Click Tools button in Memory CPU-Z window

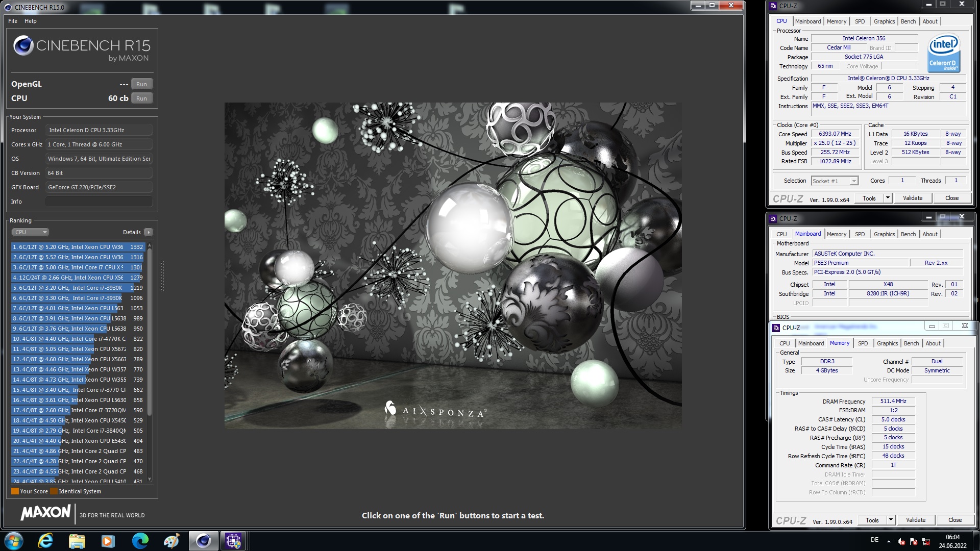(872, 520)
